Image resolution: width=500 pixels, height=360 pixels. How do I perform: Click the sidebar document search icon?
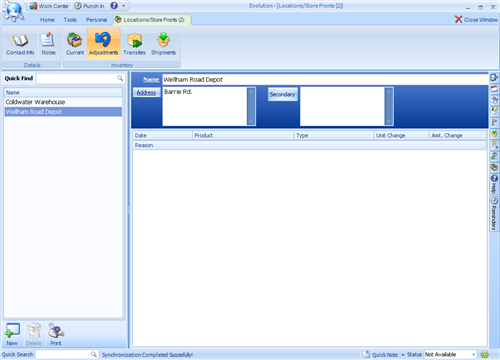tap(494, 145)
